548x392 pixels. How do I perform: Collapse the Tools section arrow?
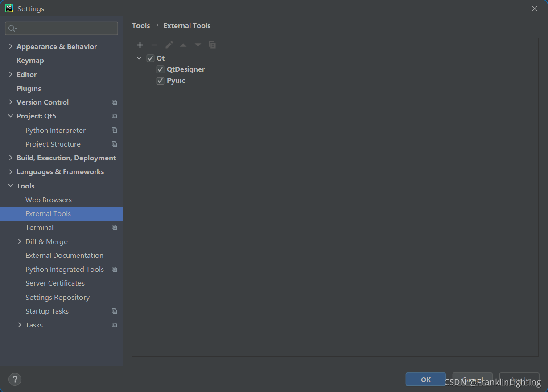pyautogui.click(x=11, y=186)
